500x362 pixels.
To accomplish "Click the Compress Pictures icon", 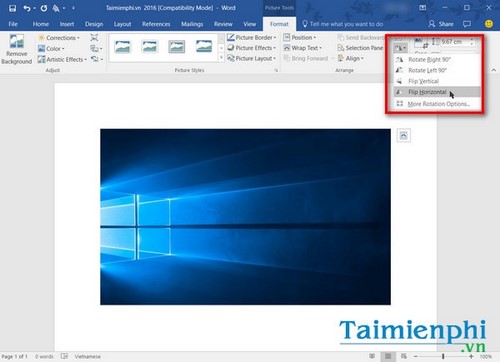I will click(x=94, y=38).
